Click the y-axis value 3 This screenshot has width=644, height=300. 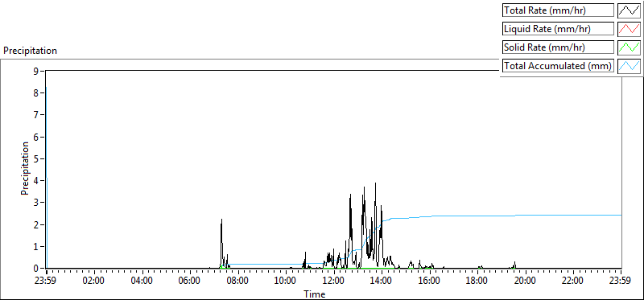pyautogui.click(x=36, y=203)
